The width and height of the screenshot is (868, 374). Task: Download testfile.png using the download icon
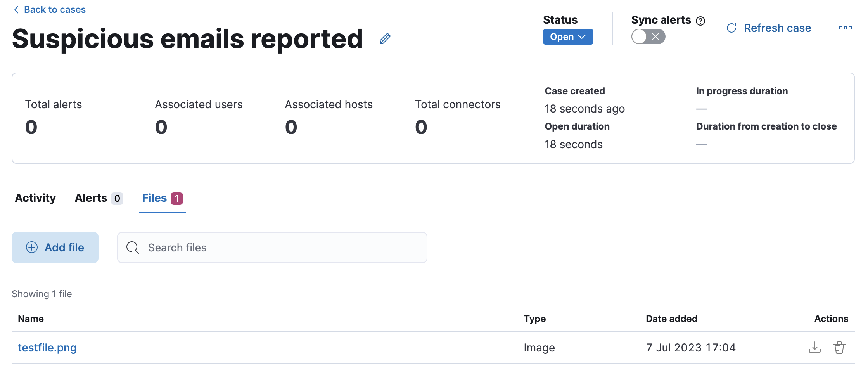point(814,347)
